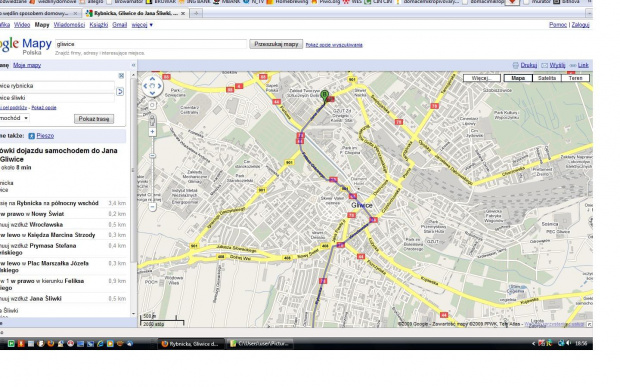Open the Pieszo walking directions link
Image resolution: width=620 pixels, height=387 pixels.
click(45, 136)
